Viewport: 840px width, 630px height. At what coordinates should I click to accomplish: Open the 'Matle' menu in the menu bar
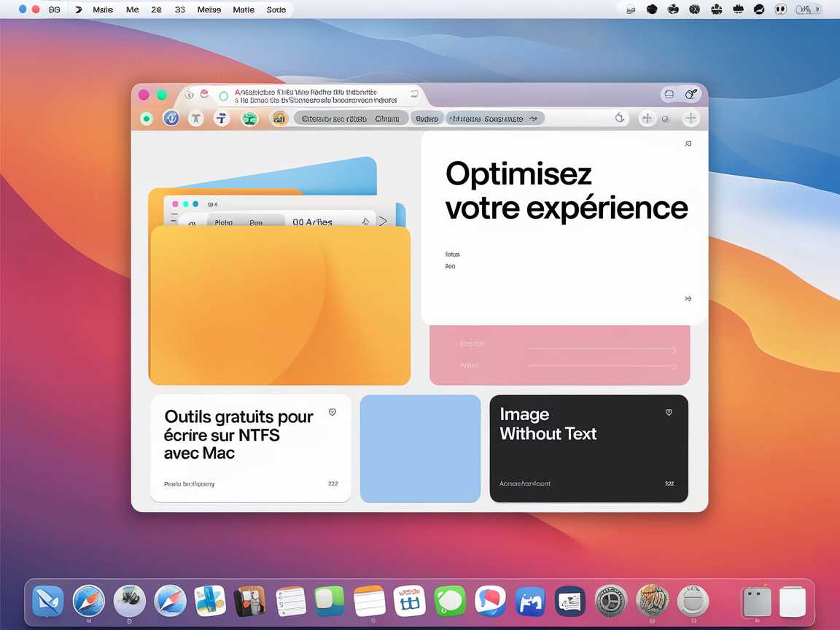coord(244,9)
